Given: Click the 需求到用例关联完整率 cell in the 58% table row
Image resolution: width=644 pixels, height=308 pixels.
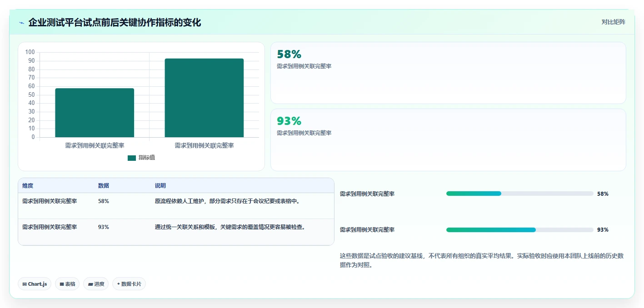Looking at the screenshot, I should tap(50, 201).
